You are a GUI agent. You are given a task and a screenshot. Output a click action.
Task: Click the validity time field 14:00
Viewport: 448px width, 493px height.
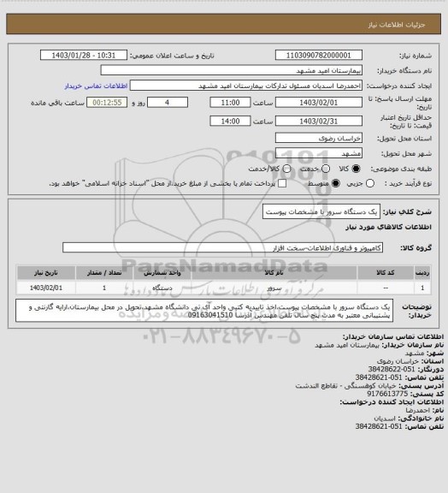pos(230,121)
